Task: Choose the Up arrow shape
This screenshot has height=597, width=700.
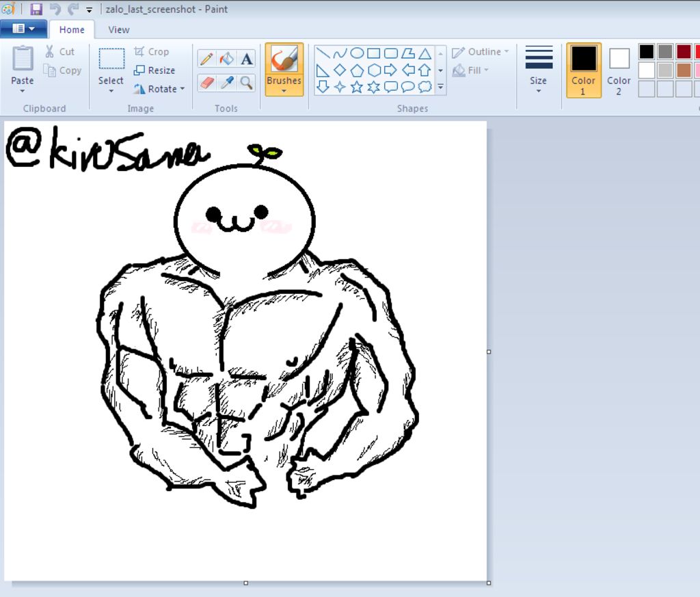Action: click(x=425, y=70)
